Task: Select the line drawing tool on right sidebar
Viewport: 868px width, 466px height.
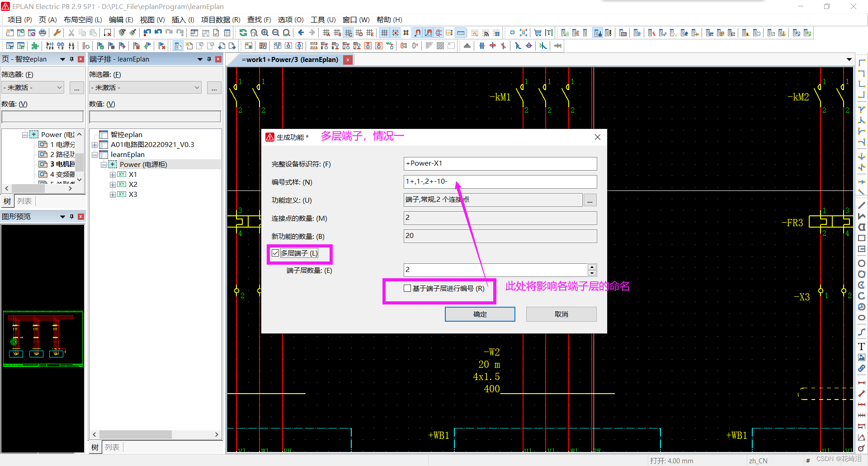Action: click(862, 205)
